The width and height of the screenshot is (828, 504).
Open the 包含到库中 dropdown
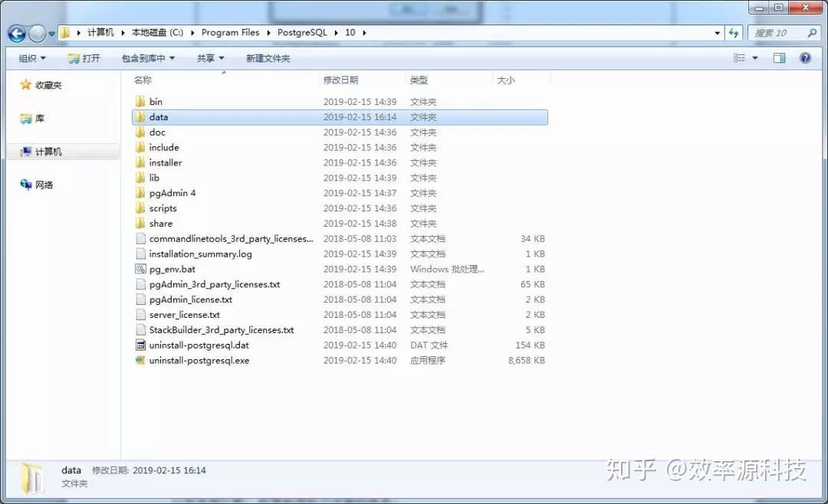pyautogui.click(x=149, y=57)
